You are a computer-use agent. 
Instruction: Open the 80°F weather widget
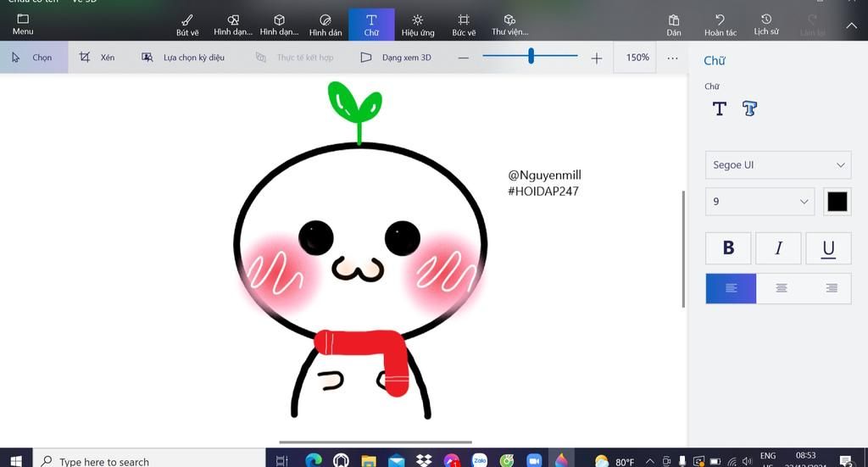coord(615,461)
